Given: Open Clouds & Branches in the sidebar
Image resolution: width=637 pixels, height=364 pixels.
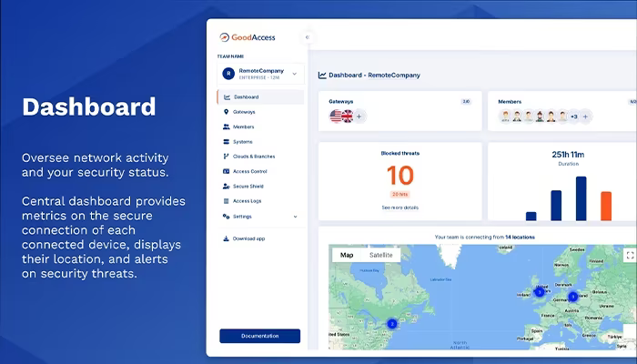Looking at the screenshot, I should click(254, 157).
